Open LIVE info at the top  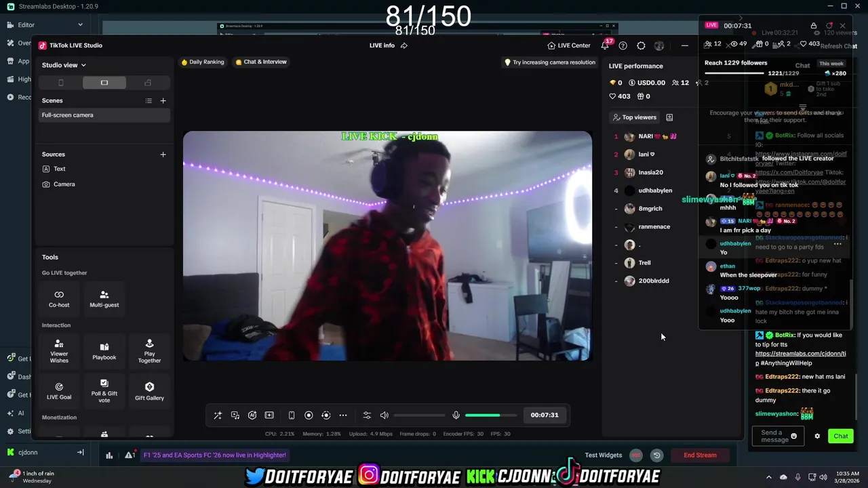point(382,45)
